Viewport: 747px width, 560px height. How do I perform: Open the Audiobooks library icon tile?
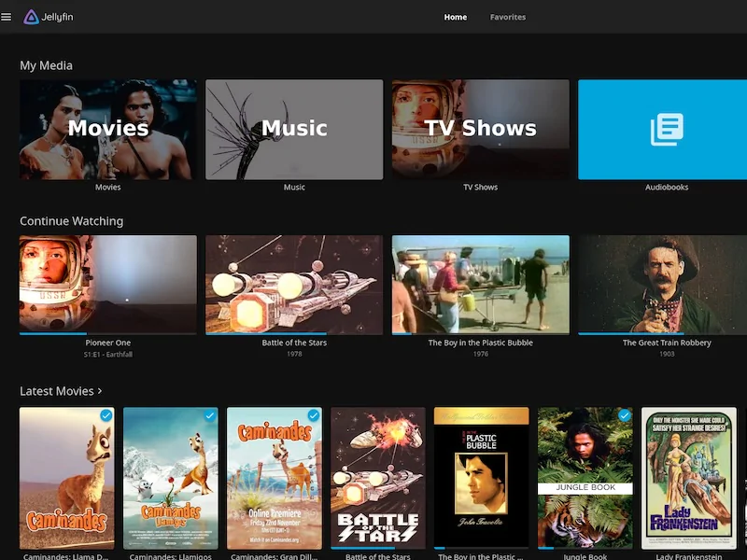667,130
